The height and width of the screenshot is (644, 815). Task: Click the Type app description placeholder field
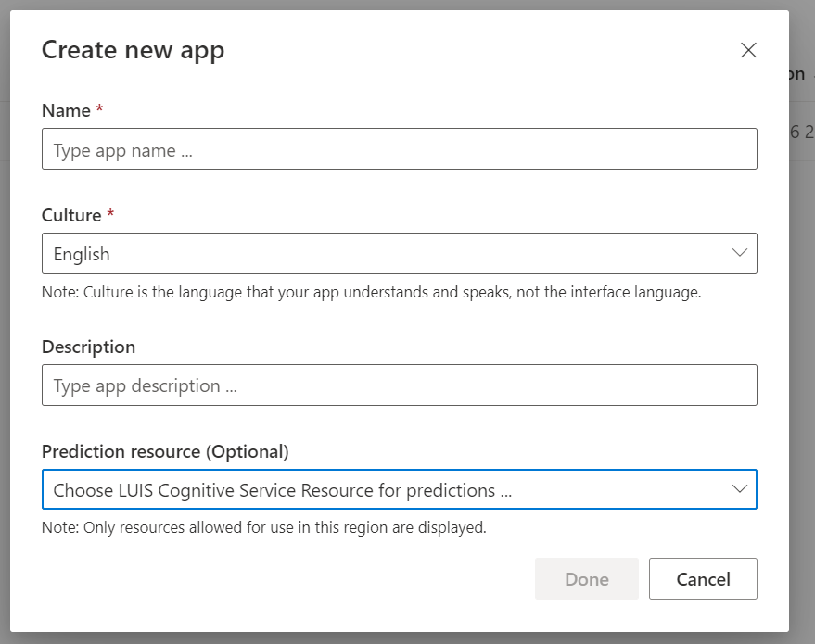[399, 385]
